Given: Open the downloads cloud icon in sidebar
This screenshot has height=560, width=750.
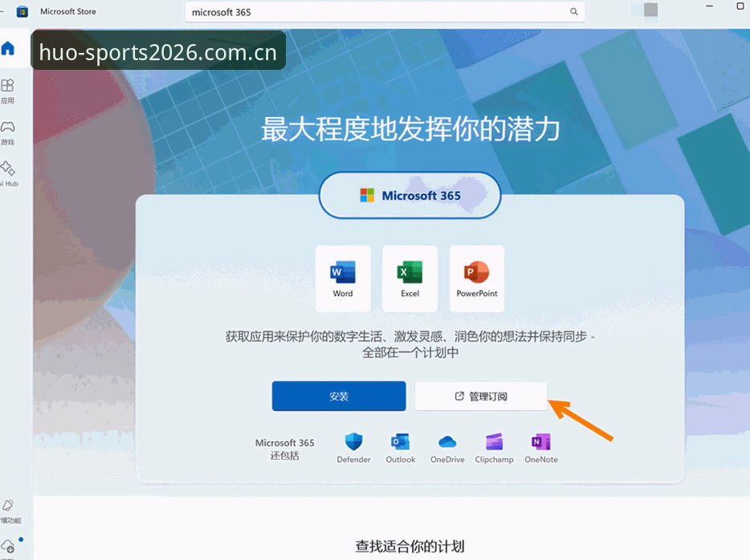Looking at the screenshot, I should (8, 546).
